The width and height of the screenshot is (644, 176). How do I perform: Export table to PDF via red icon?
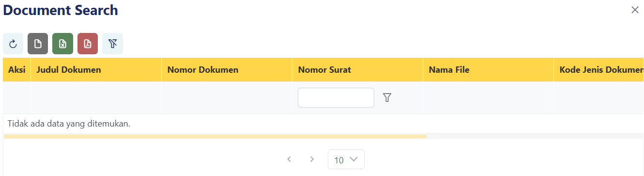[88, 44]
